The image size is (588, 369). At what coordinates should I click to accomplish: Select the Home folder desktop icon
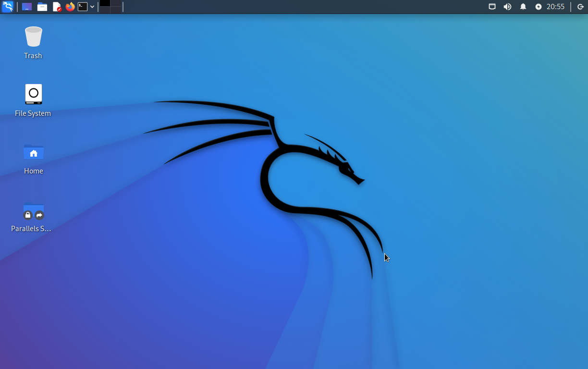coord(33,158)
